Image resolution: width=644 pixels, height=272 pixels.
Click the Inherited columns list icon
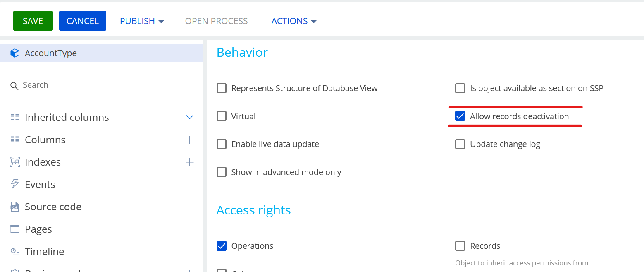pos(15,117)
